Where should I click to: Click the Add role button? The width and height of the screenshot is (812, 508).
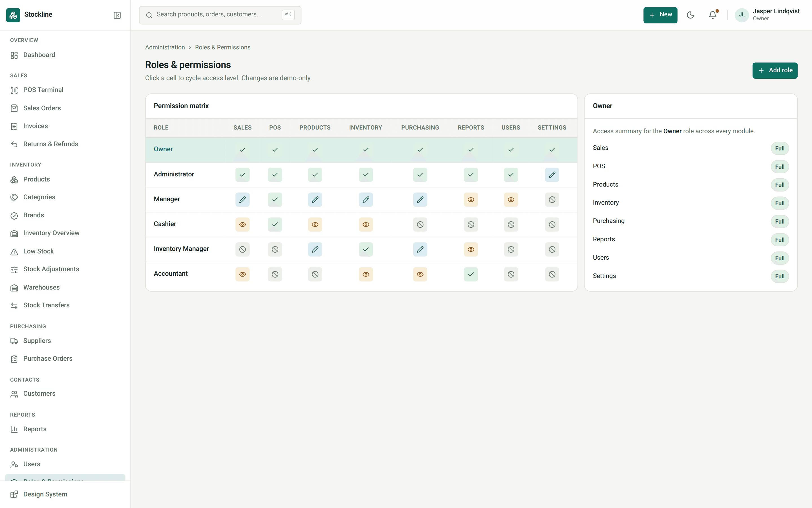(x=775, y=71)
